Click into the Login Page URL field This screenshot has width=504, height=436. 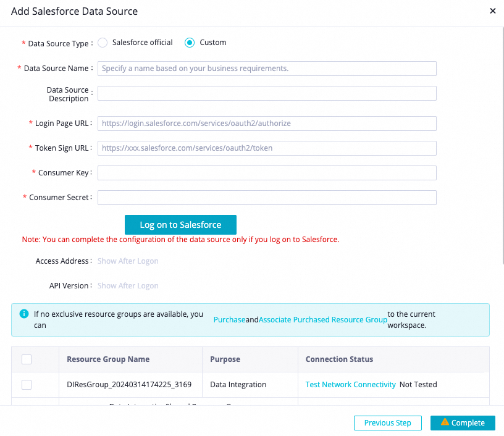point(267,124)
